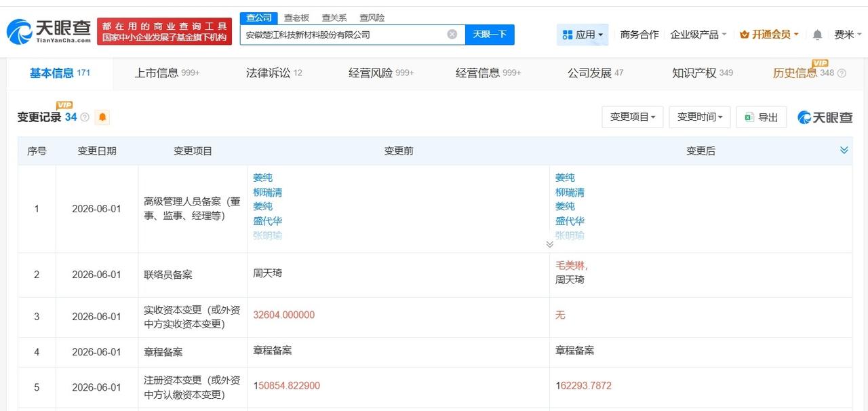Open 柳瑞清 link in the 变更后 column
Screen dimensions: 868x411
(570, 192)
